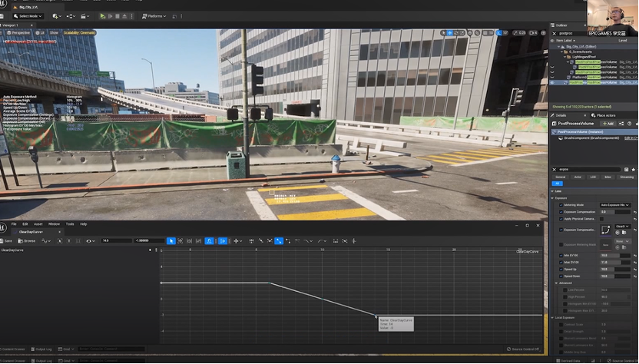Click the blue All filter in Details
The width and height of the screenshot is (639, 364).
(557, 184)
